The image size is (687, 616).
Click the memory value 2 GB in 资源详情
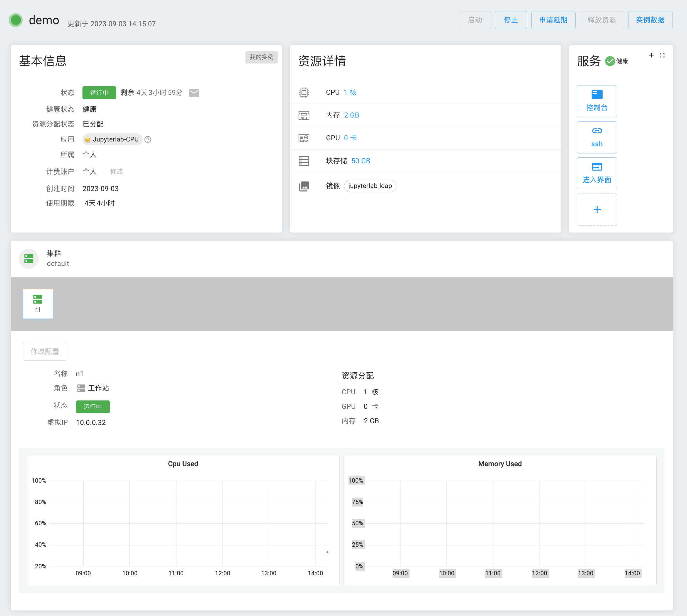coord(351,115)
